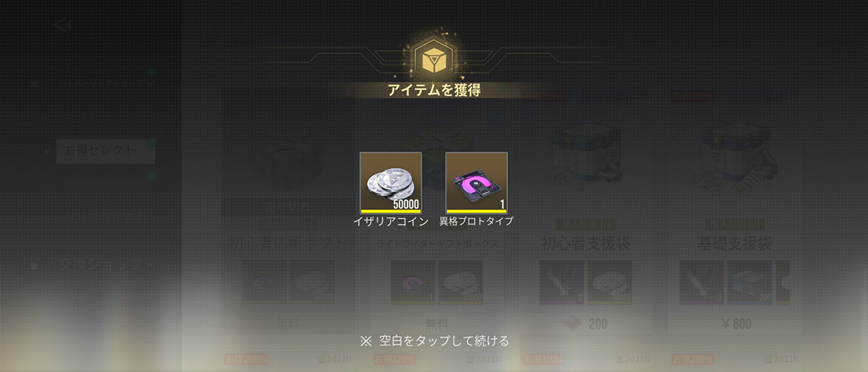Click the golden cube emblem at top

[433, 60]
